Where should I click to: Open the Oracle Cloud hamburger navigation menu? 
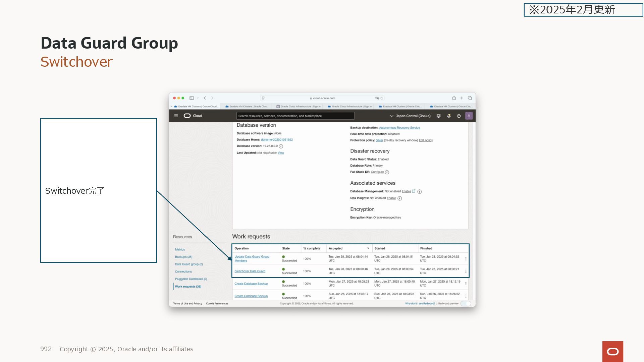176,116
